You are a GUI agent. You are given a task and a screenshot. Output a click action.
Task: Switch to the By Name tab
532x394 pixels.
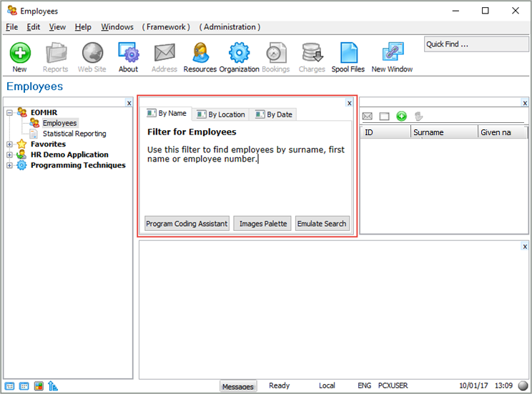(x=167, y=114)
